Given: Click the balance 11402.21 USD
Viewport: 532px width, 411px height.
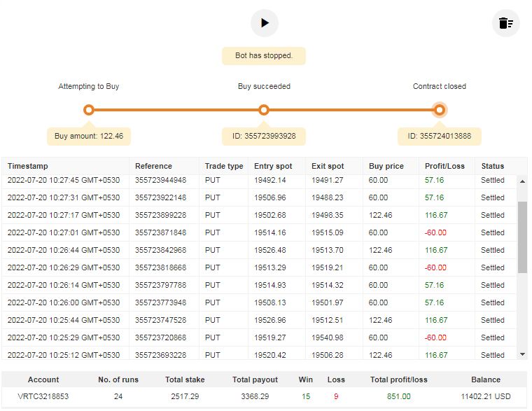Looking at the screenshot, I should pos(486,396).
